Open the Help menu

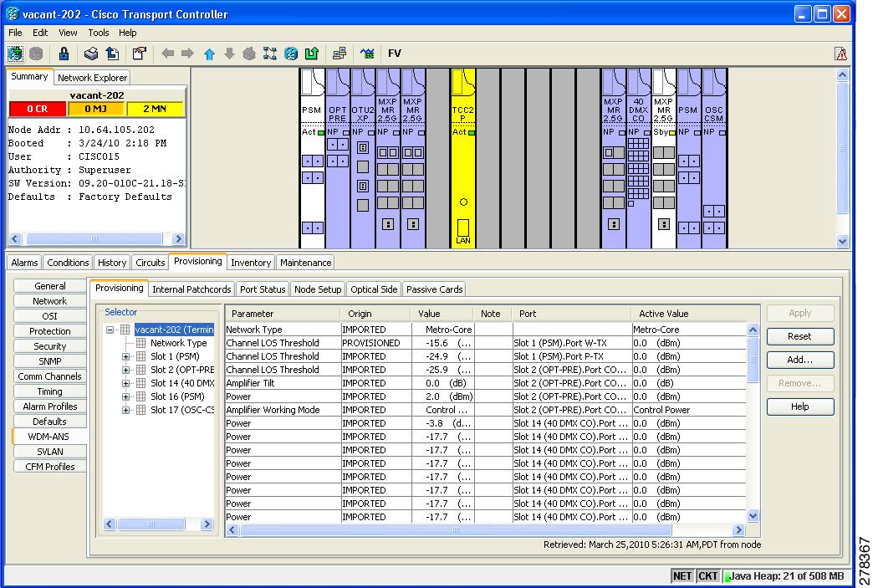coord(127,33)
